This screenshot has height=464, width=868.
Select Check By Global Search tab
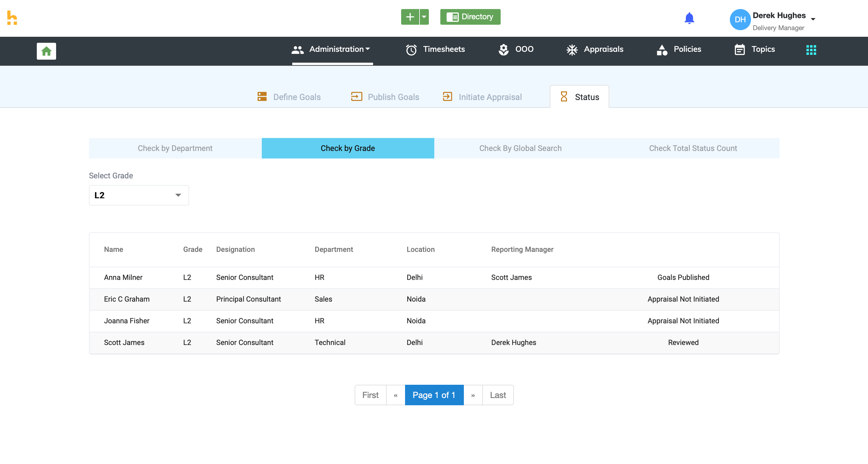520,148
